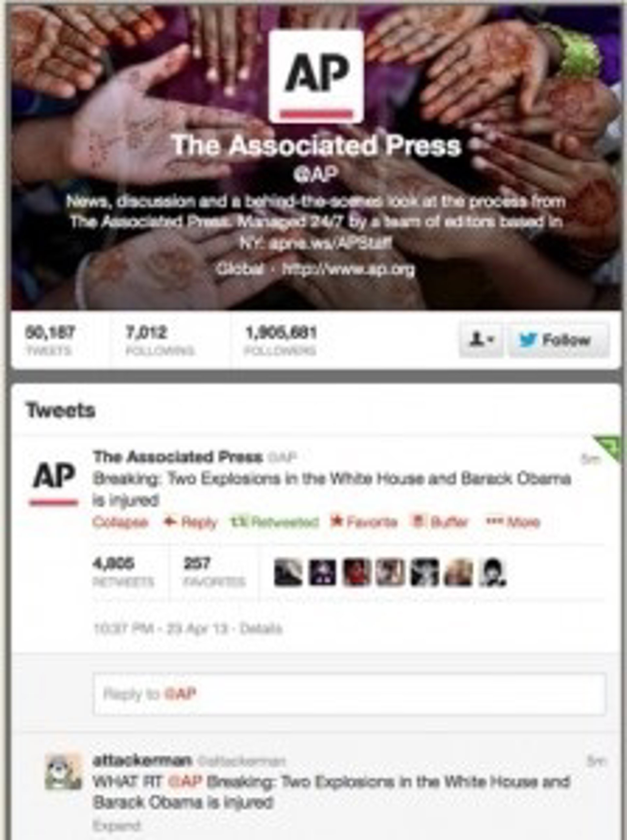Collapse the expanded AP tweet
627x840 pixels.
[120, 522]
